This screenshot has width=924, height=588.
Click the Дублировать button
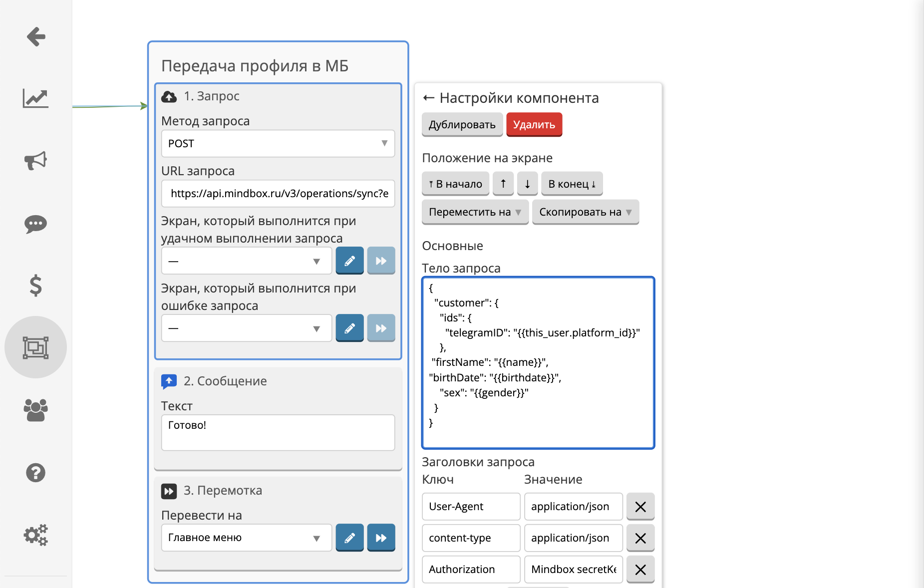click(462, 125)
